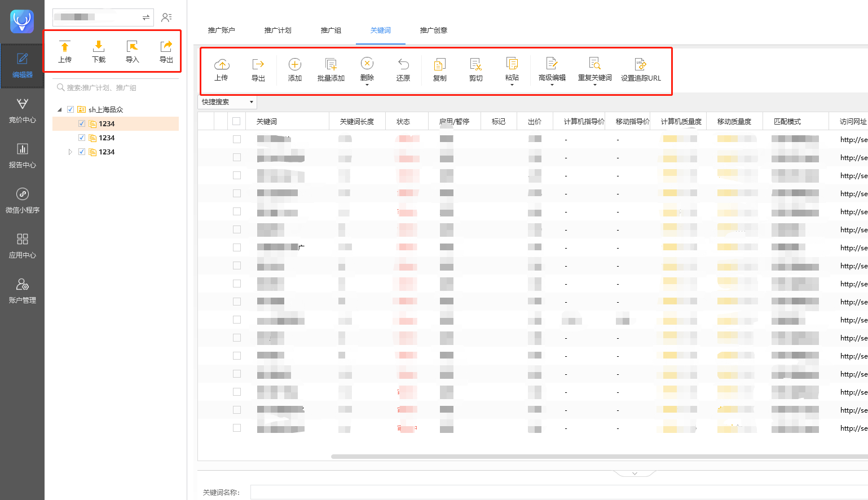Viewport: 868px width, 500px height.
Task: Click the 删除 delete icon
Action: pos(367,64)
